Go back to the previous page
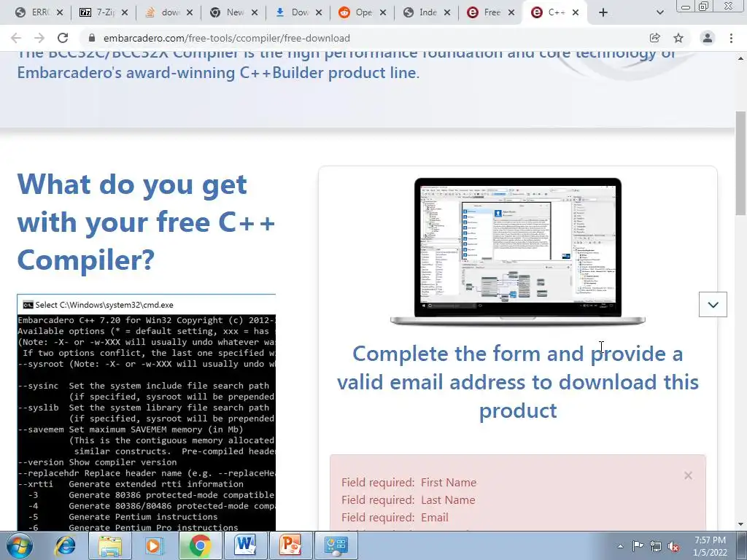This screenshot has width=747, height=560. pos(16,38)
